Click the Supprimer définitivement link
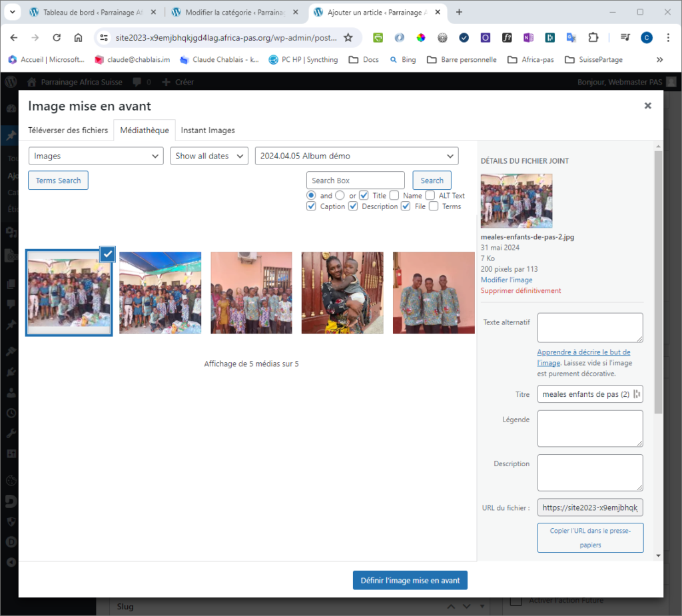This screenshot has height=616, width=682. 521,290
